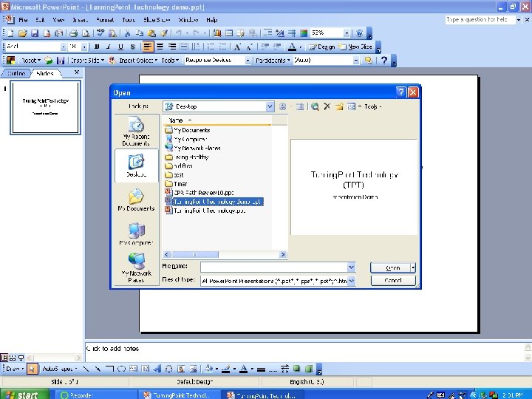Switch to the Slides tab
532x399 pixels.
[x=45, y=73]
